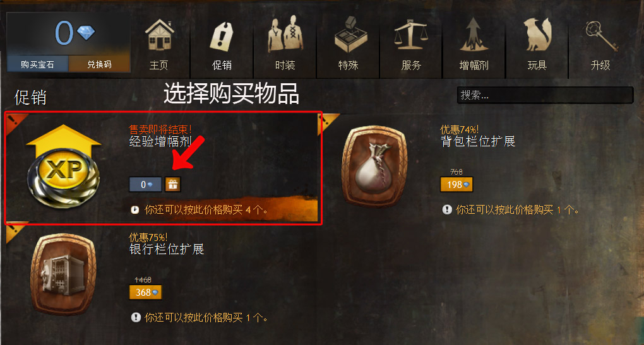644x345 pixels.
Task: Open the 主页 home house icon
Action: [x=159, y=36]
